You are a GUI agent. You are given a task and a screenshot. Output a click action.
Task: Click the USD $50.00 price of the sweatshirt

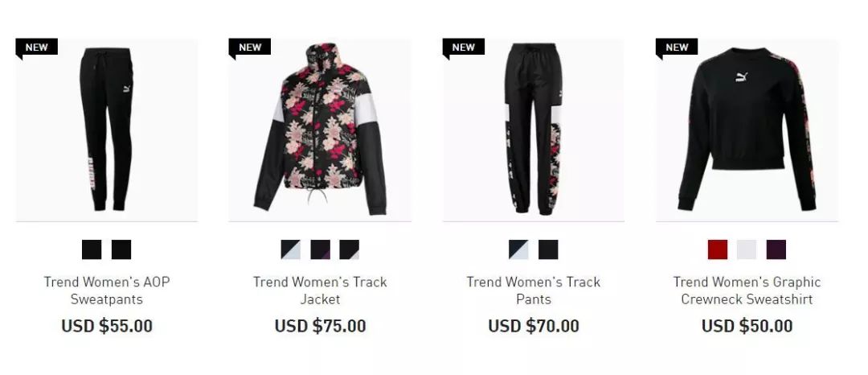tap(747, 326)
